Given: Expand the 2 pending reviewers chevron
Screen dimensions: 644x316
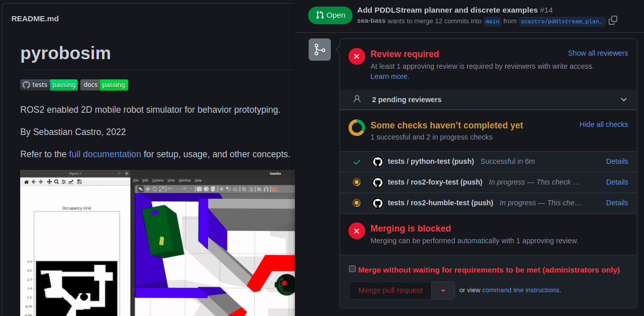Looking at the screenshot, I should click(x=624, y=100).
